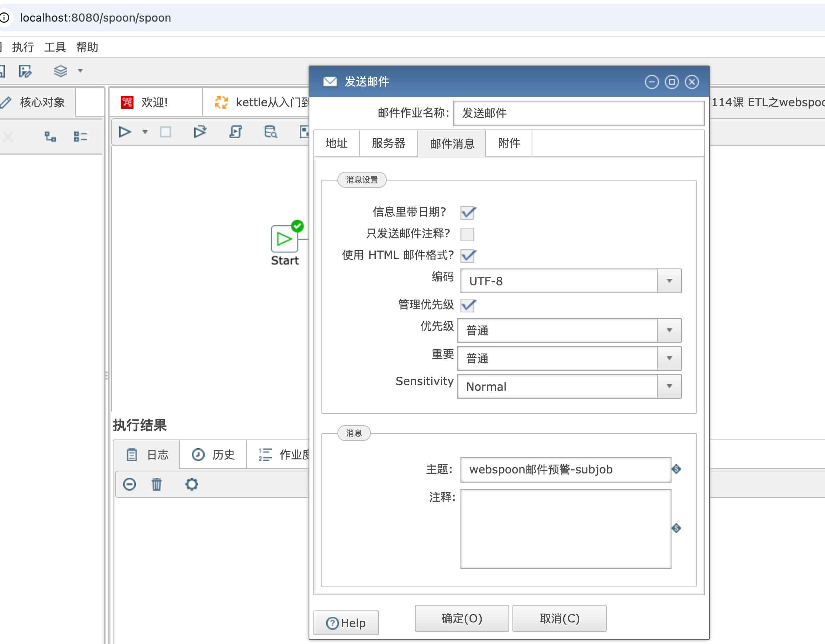Switch to the 附件 tab
Viewport: 825px width, 644px height.
(508, 143)
